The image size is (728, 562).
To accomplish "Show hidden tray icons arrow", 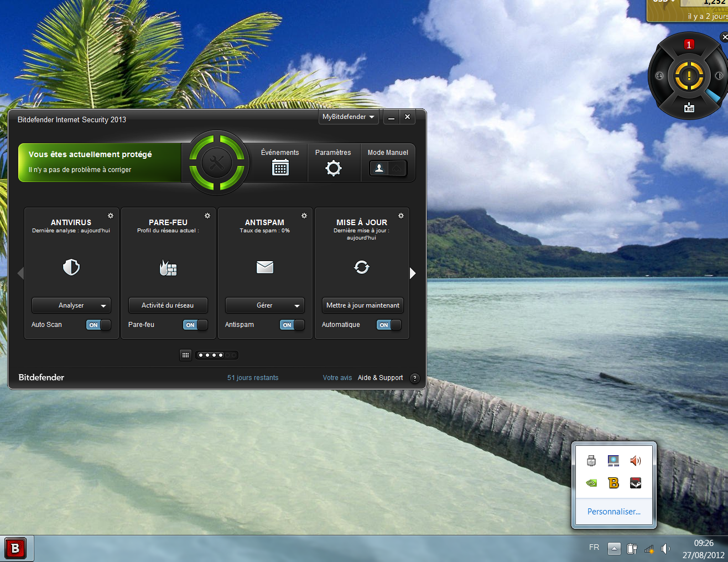I will [x=614, y=549].
